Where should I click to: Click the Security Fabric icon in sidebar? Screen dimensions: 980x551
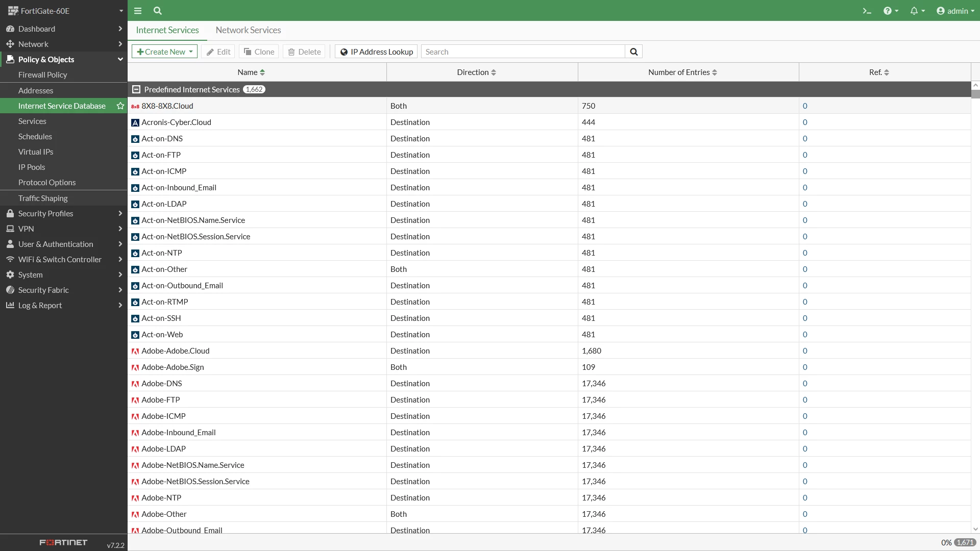pyautogui.click(x=10, y=290)
